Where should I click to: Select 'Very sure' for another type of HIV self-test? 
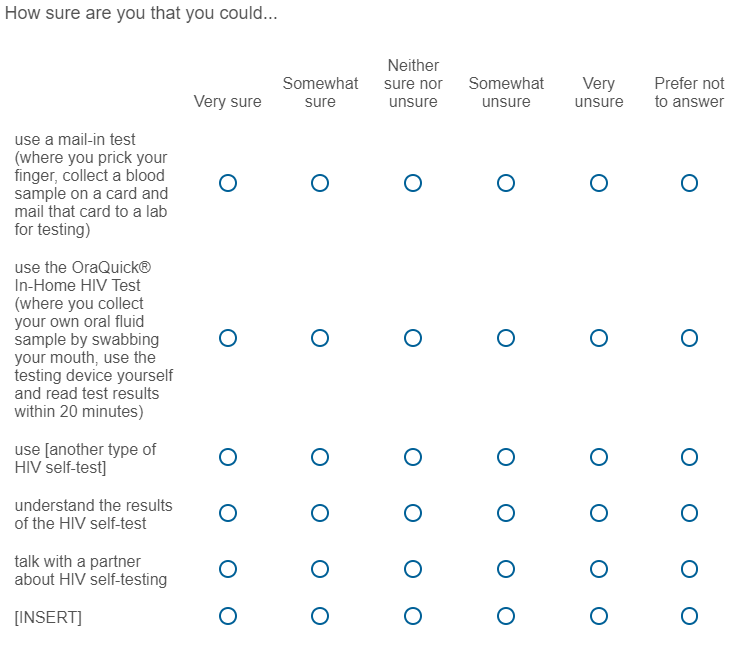click(228, 457)
